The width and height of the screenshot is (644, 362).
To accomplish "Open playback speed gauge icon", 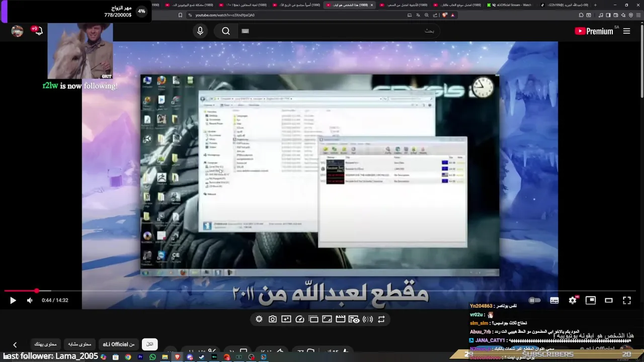I will point(300,319).
